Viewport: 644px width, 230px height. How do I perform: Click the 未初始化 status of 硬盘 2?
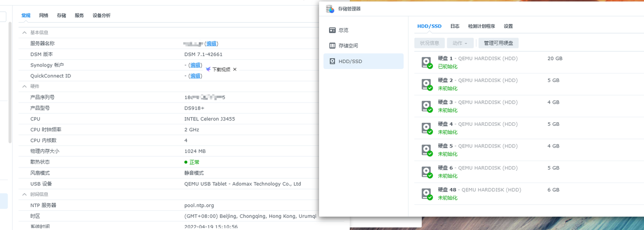pyautogui.click(x=447, y=88)
